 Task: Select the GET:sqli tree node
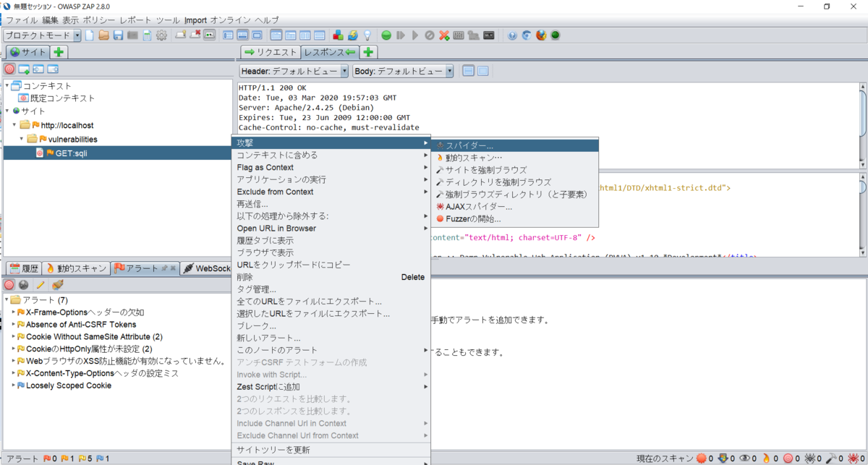point(70,153)
